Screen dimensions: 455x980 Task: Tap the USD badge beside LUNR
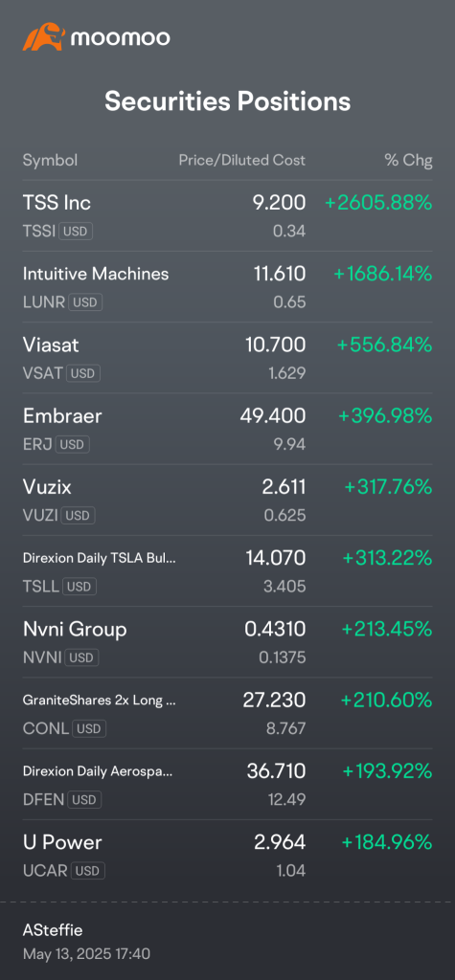[x=85, y=302]
